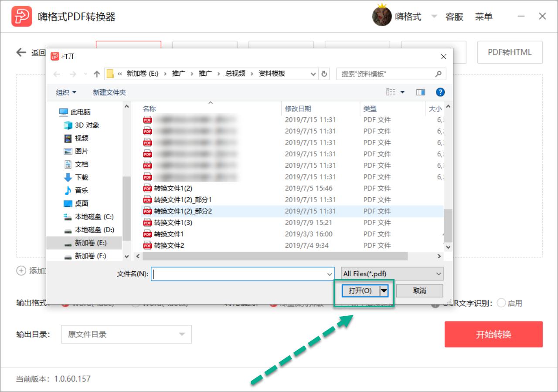The image size is (558, 392).
Task: Cancel the dialog with 取消
Action: [x=419, y=291]
